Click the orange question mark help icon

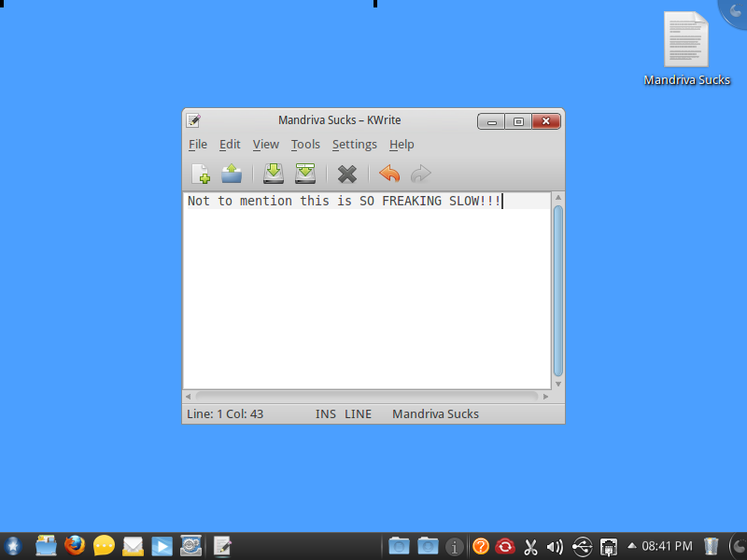point(481,546)
